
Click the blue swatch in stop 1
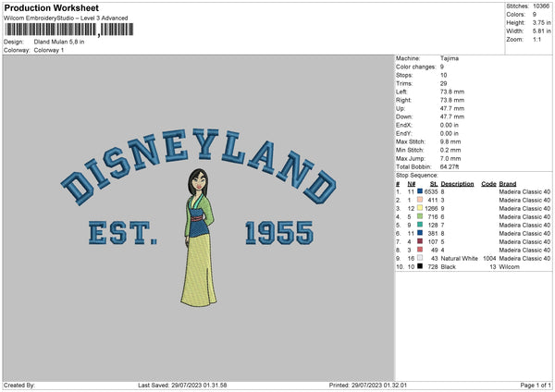(420, 190)
